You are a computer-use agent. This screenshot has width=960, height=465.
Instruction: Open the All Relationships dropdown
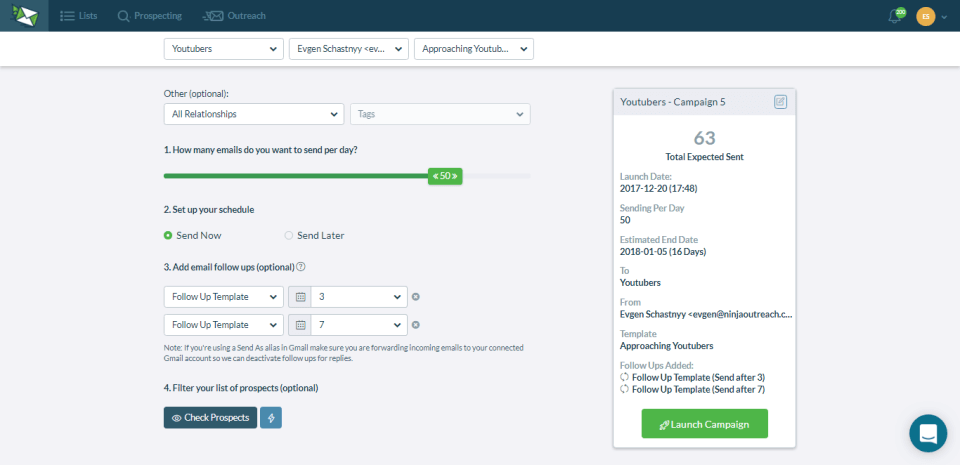click(253, 114)
